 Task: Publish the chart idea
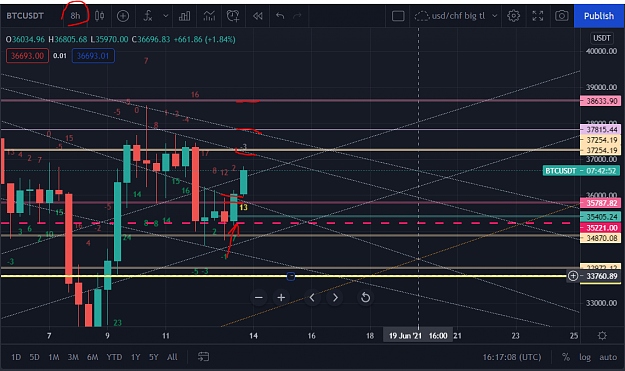pos(599,16)
